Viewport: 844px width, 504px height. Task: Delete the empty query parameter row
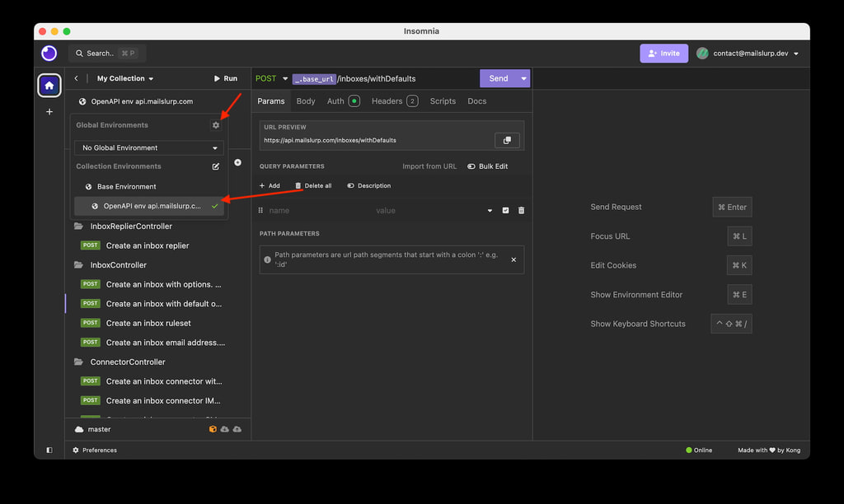(x=521, y=210)
